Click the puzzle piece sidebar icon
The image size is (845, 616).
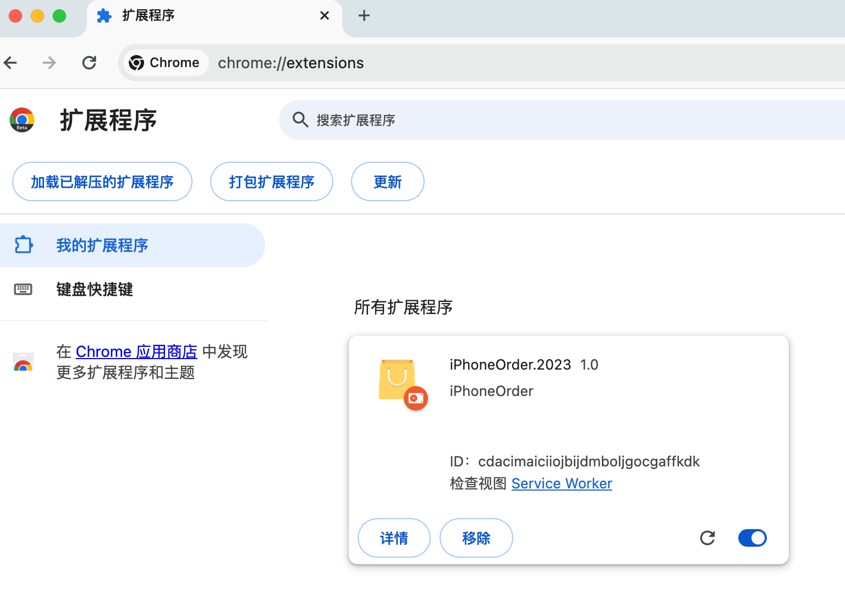(x=24, y=245)
